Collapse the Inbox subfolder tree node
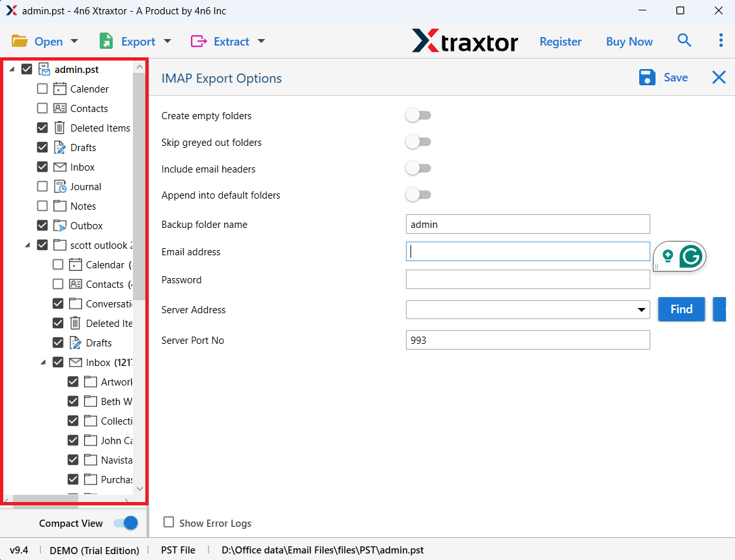The height and width of the screenshot is (560, 735). click(x=44, y=363)
